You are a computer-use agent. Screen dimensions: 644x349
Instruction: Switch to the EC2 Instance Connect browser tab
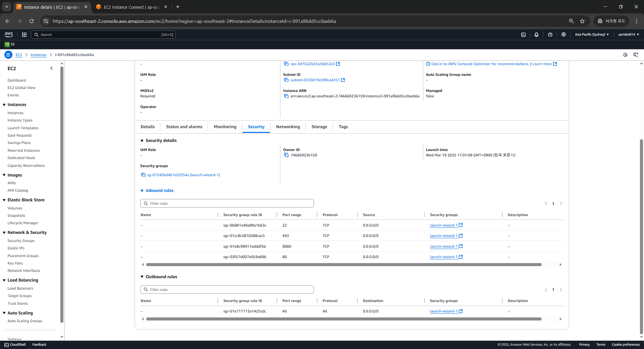(131, 7)
